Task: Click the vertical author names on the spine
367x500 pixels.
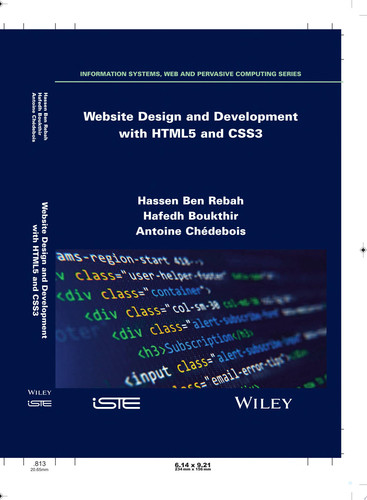Action: [40, 117]
